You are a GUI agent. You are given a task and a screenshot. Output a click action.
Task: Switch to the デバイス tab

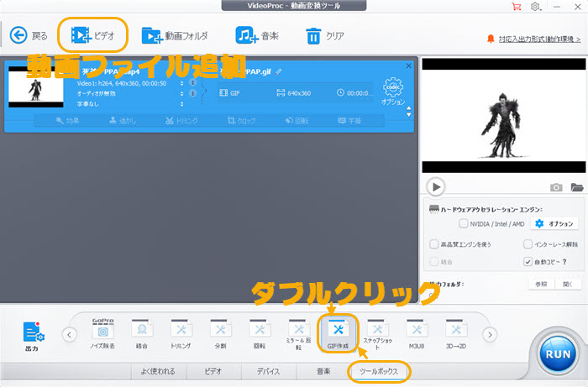(x=268, y=370)
